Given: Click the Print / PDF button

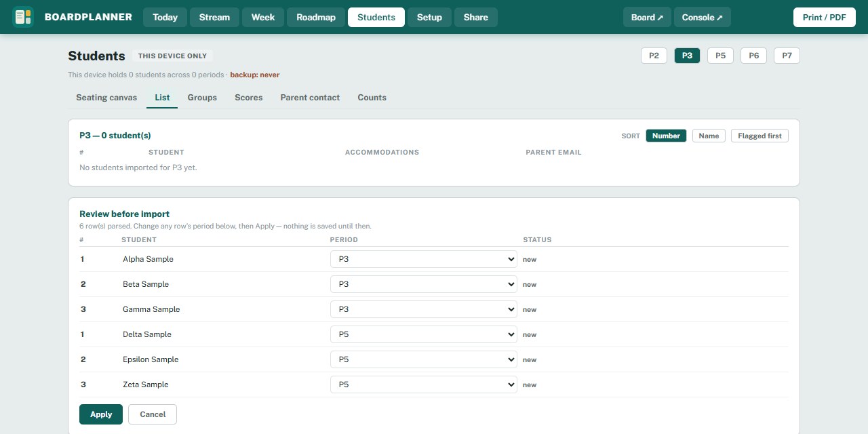Looking at the screenshot, I should 824,17.
